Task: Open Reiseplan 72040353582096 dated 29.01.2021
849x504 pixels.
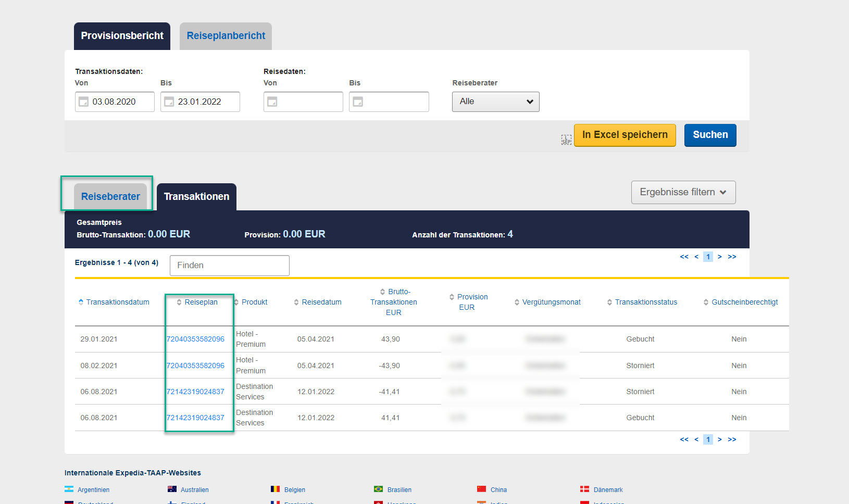Action: (x=195, y=339)
